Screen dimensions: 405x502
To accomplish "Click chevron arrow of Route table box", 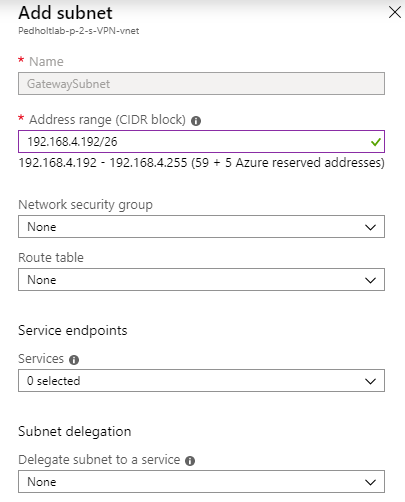I will [x=370, y=280].
